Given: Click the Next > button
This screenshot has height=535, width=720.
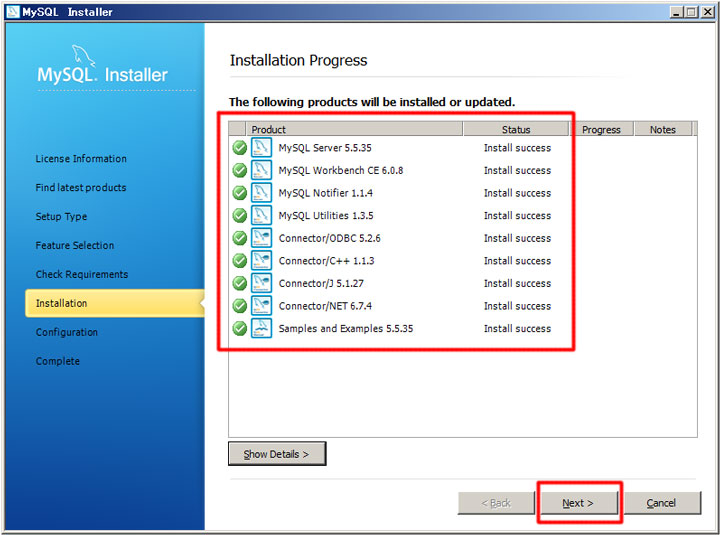Looking at the screenshot, I should tap(579, 503).
